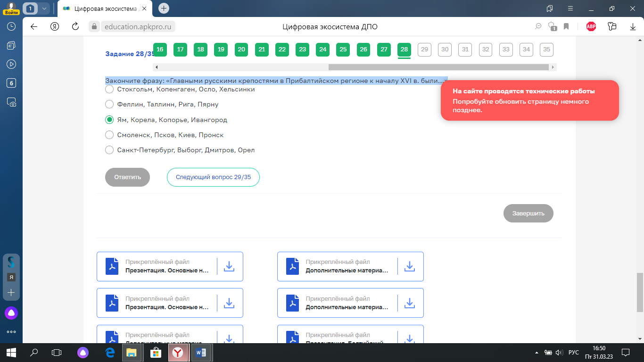644x362 pixels.
Task: Open the sidebar three-dots more menu
Action: [11, 332]
